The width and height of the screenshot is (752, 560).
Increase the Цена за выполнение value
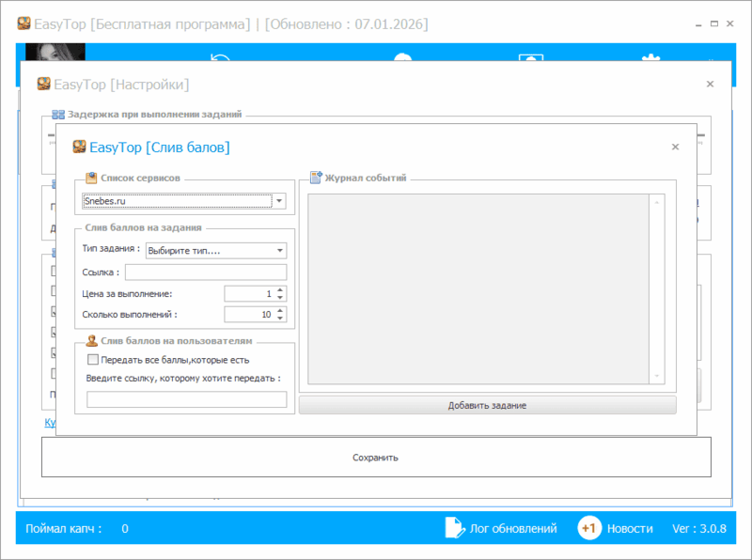click(280, 290)
